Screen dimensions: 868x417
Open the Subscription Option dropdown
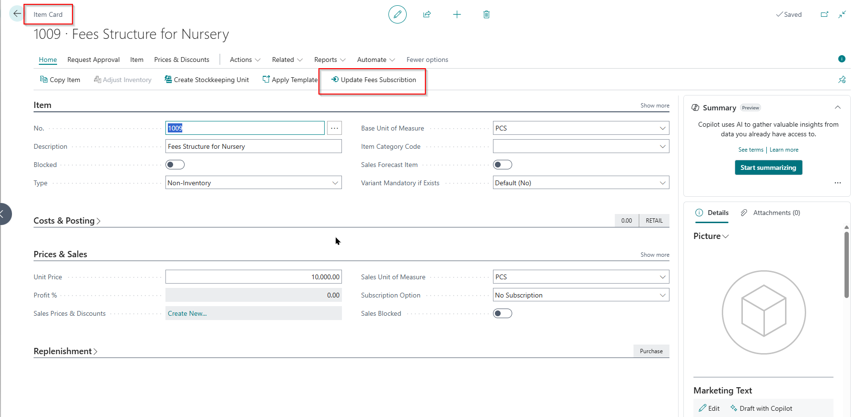[x=580, y=295]
